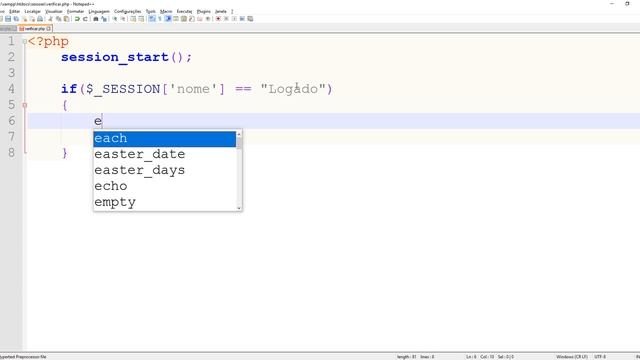Click the Close All toolbar icon
Viewport: 640px width, 360px height.
[33, 19]
